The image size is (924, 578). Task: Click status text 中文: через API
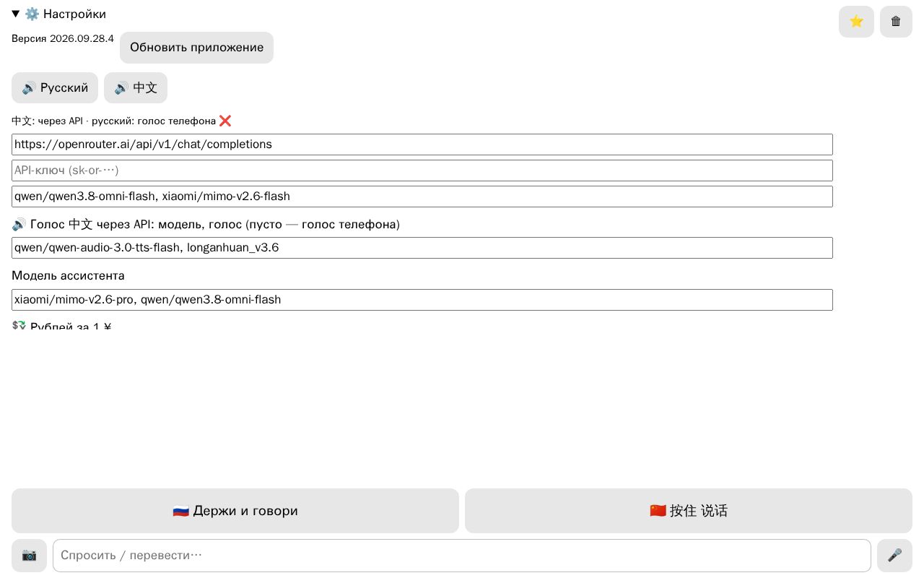48,121
